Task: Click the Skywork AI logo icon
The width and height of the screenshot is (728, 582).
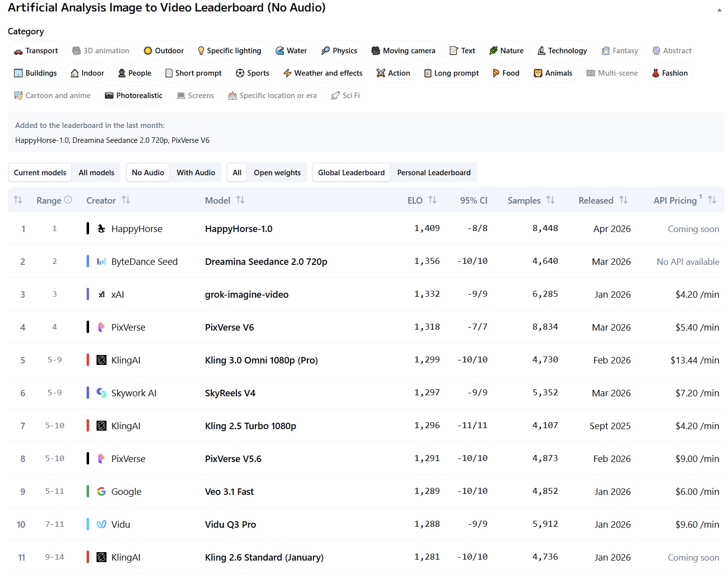Action: coord(102,393)
